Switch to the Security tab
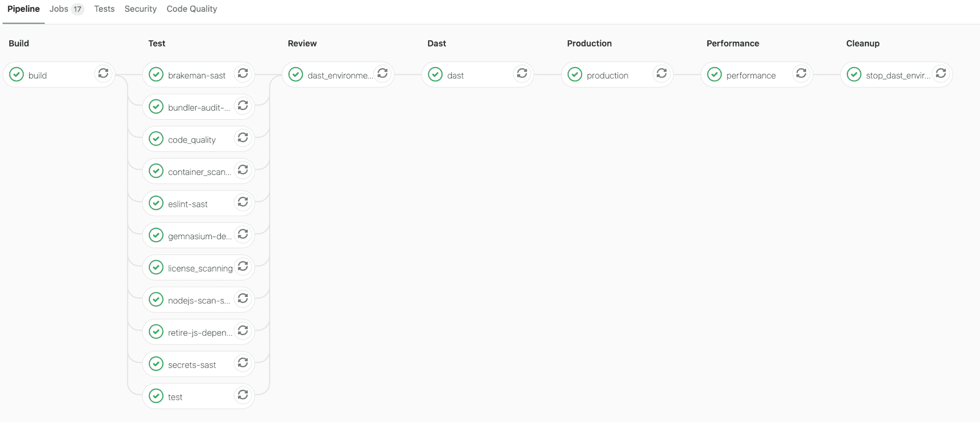This screenshot has width=980, height=422. point(140,9)
